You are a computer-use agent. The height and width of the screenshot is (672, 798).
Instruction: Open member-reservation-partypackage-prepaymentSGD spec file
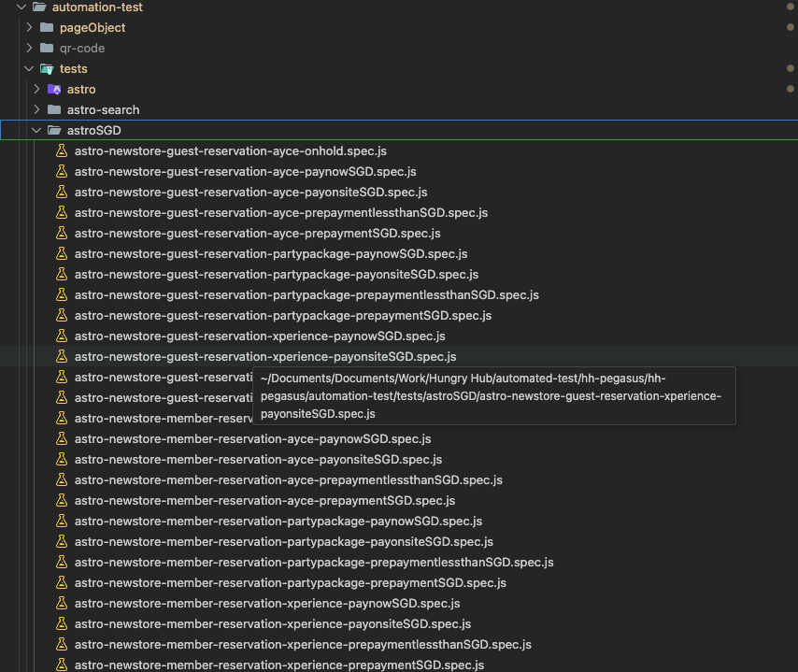pyautogui.click(x=290, y=583)
